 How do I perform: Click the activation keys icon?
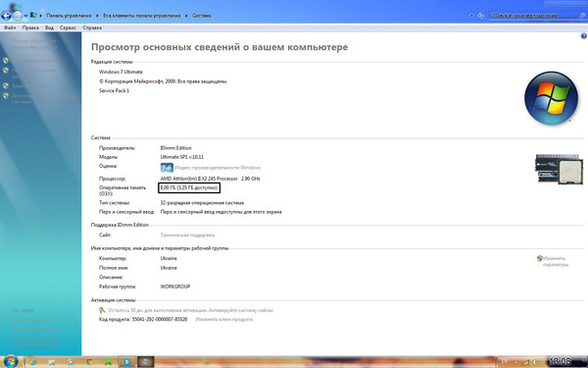pyautogui.click(x=102, y=310)
